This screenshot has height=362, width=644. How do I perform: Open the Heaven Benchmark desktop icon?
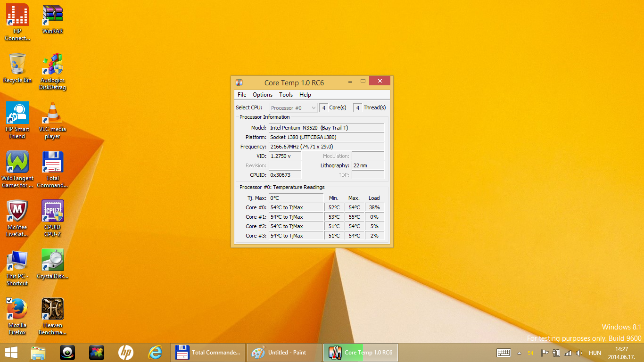point(52,309)
